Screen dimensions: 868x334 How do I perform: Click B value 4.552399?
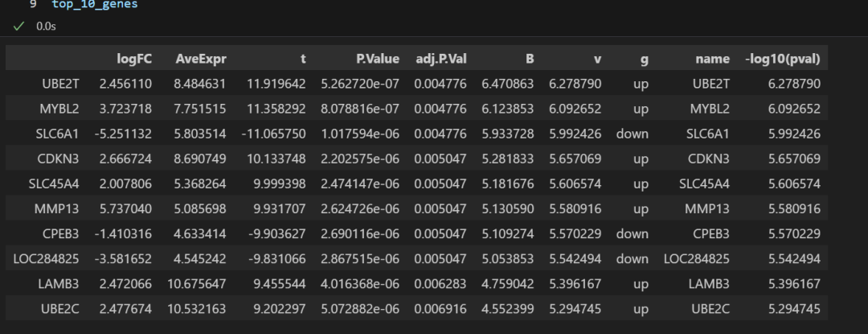click(508, 308)
